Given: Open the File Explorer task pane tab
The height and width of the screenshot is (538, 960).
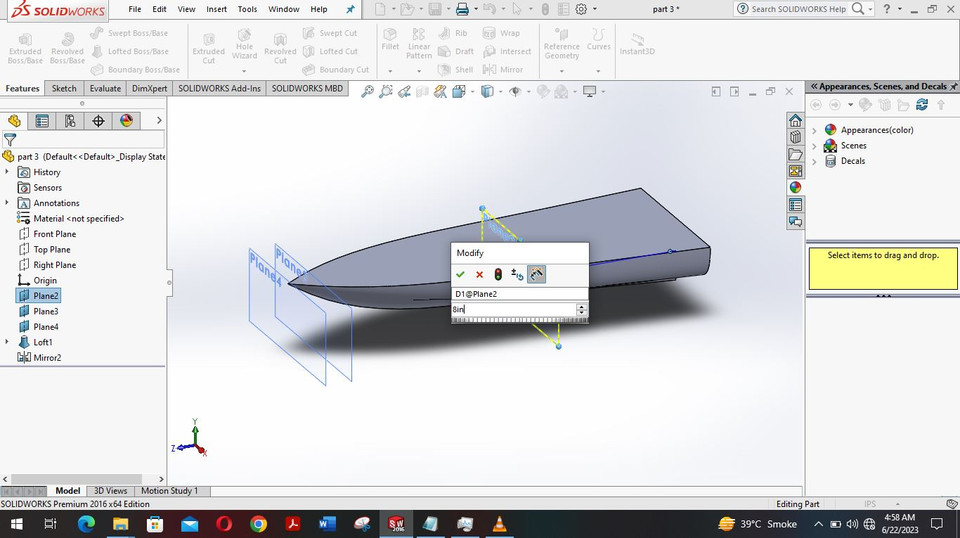Looking at the screenshot, I should [795, 154].
